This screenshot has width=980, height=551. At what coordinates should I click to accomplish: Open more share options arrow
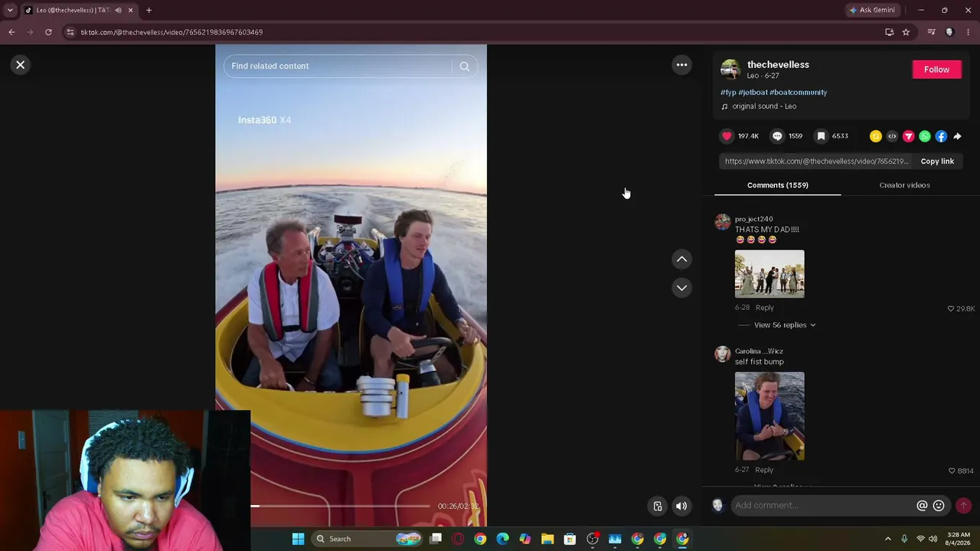pos(957,136)
